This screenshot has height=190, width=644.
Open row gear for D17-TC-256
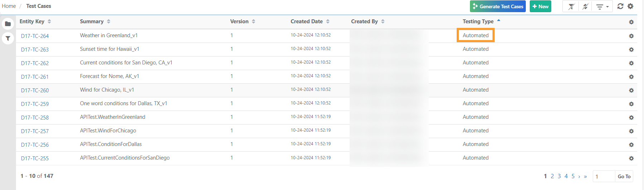pyautogui.click(x=631, y=145)
